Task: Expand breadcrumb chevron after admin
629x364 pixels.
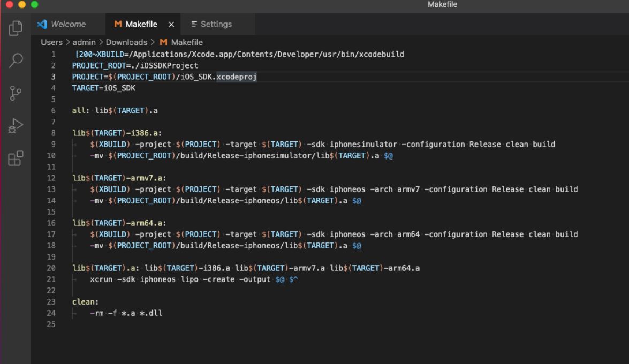Action: coord(101,42)
